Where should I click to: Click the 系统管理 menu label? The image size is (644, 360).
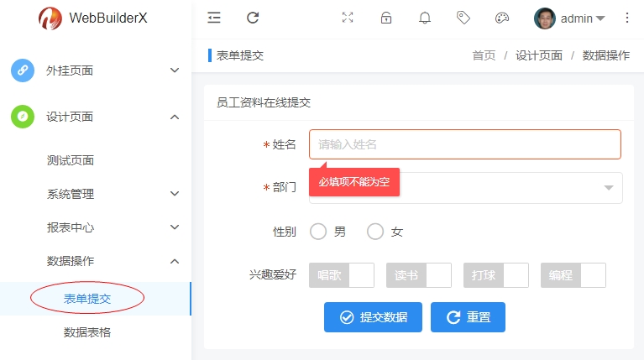coord(71,194)
